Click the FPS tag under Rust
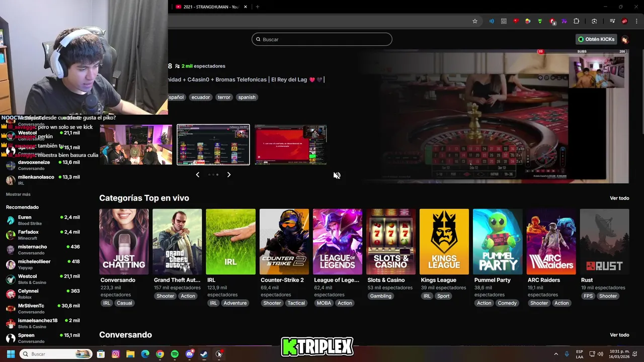Screen dimensions: 644x362 (x=588, y=296)
